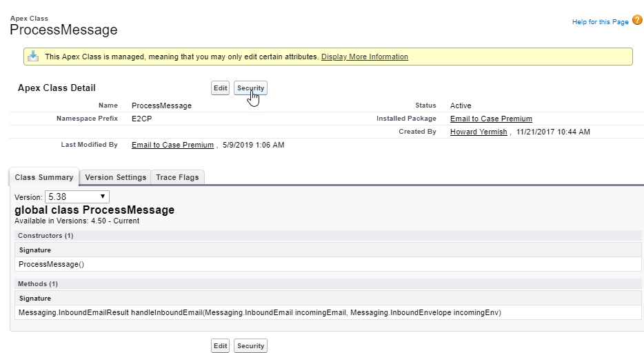Open Last Modified By Email to Case Premium link
This screenshot has width=644, height=353.
[x=172, y=145]
